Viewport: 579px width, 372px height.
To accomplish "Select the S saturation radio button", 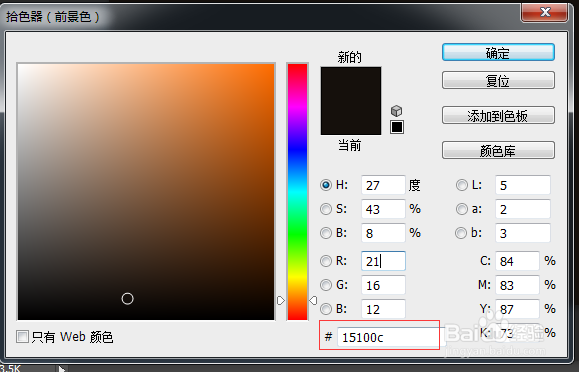I will [x=326, y=209].
